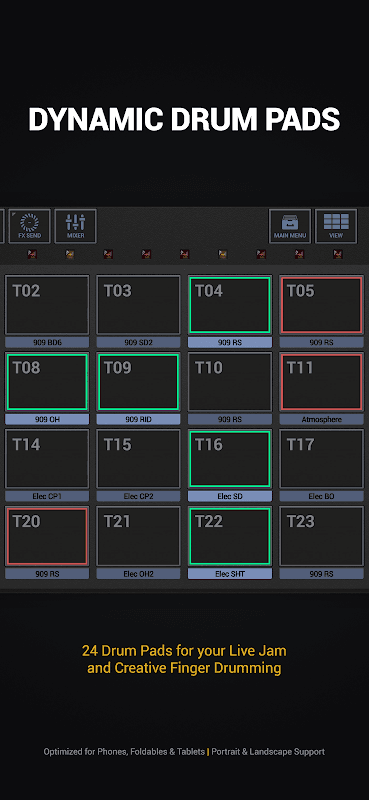Select the 909 OH sample label
The height and width of the screenshot is (800, 369).
pos(47,419)
